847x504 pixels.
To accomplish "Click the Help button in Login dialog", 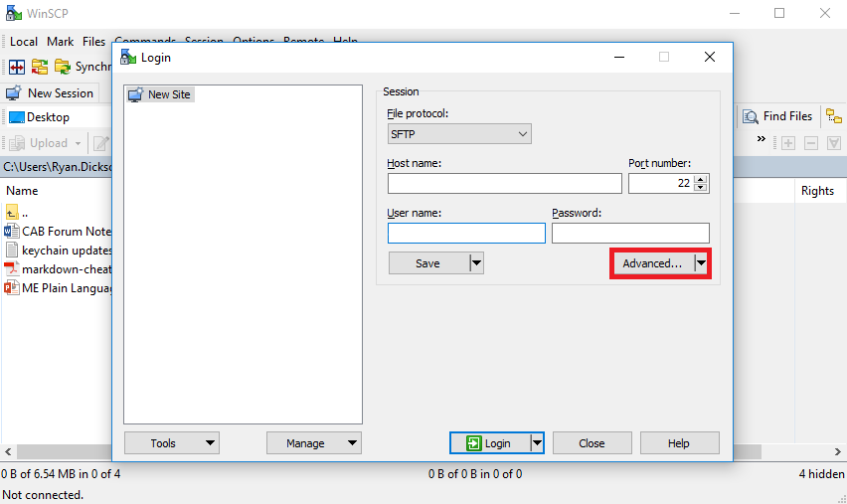I will [x=680, y=443].
